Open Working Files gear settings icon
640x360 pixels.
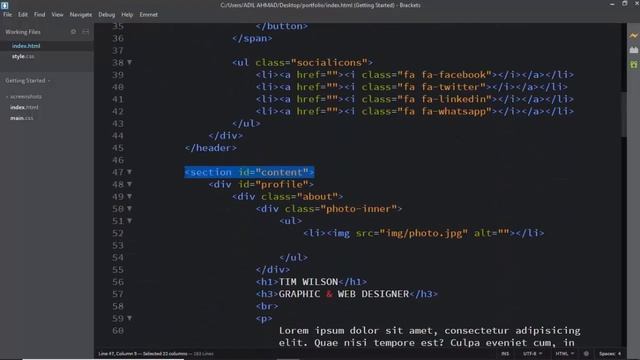click(x=73, y=31)
